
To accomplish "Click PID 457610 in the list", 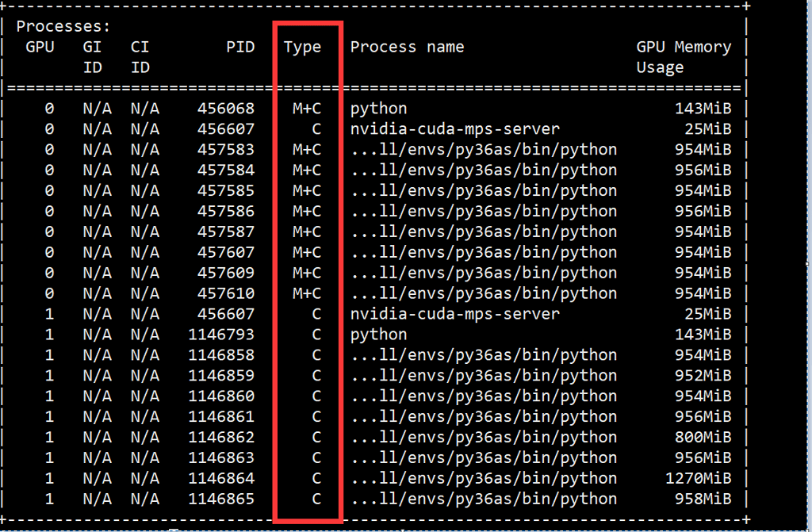I will coord(228,293).
